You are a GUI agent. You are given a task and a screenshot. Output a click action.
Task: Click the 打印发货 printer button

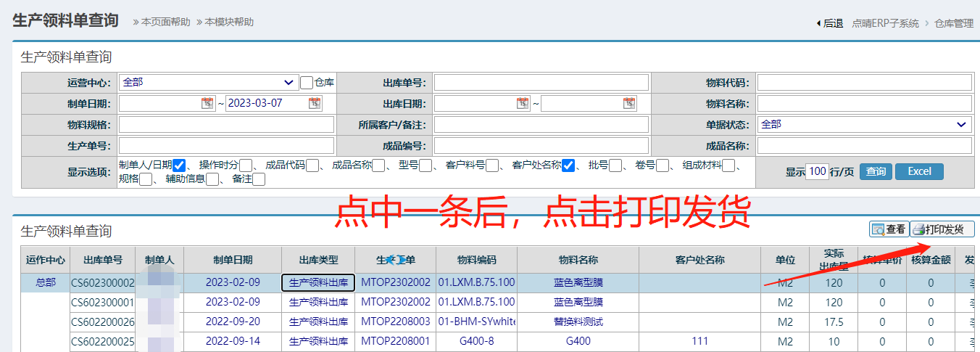(x=942, y=229)
